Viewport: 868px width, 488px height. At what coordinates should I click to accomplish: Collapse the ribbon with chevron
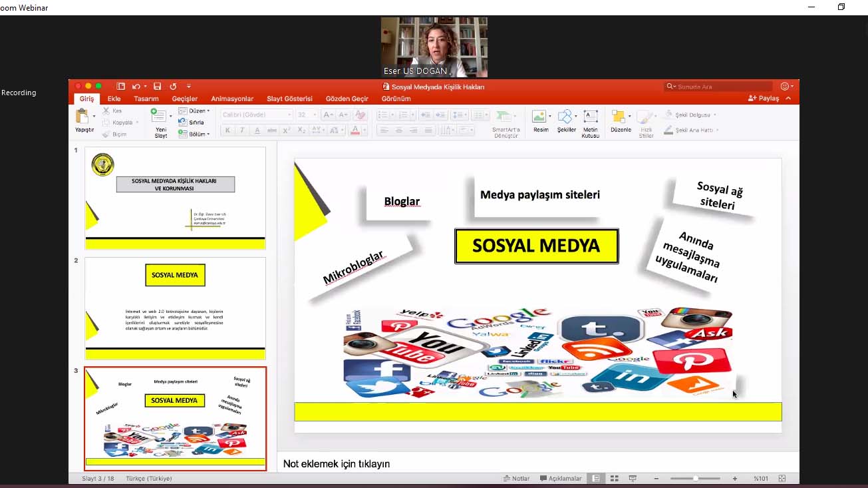(788, 99)
